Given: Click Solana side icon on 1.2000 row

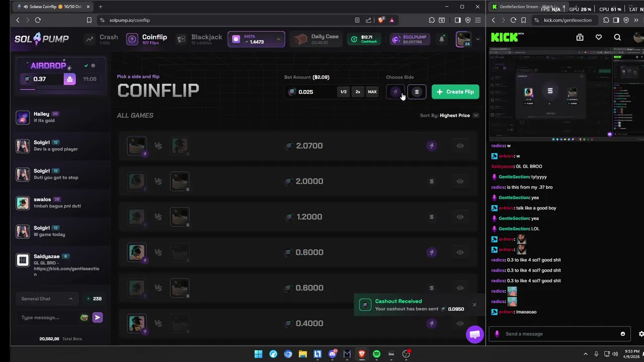Looking at the screenshot, I should (x=431, y=217).
